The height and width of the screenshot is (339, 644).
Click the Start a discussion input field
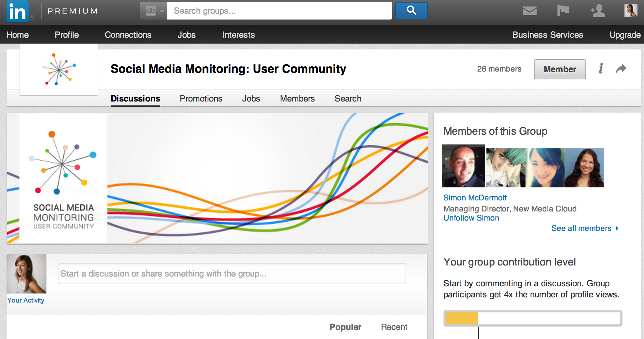tap(232, 274)
